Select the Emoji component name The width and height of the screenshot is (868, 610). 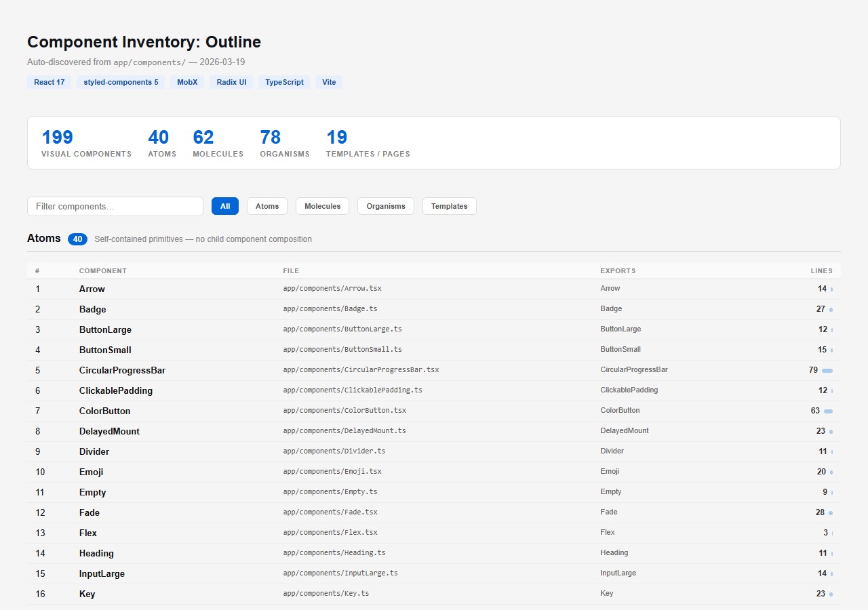point(92,472)
